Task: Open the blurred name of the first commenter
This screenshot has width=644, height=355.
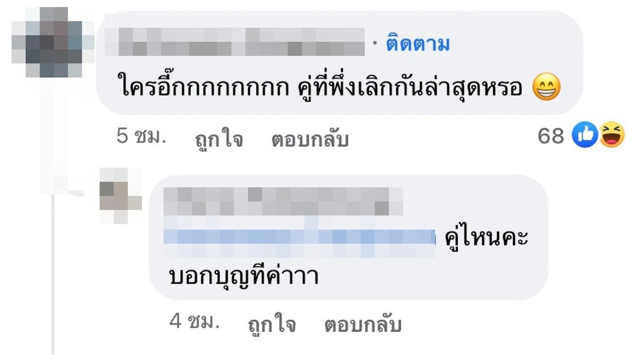Action: [x=234, y=41]
